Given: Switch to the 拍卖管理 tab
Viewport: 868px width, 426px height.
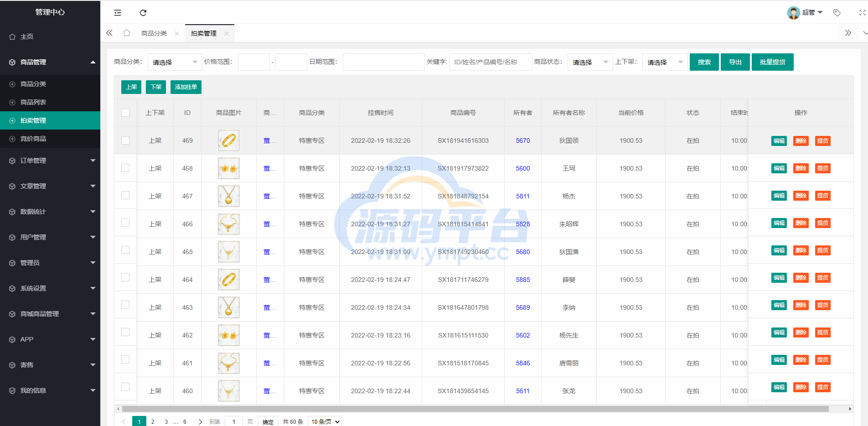Looking at the screenshot, I should coord(204,33).
